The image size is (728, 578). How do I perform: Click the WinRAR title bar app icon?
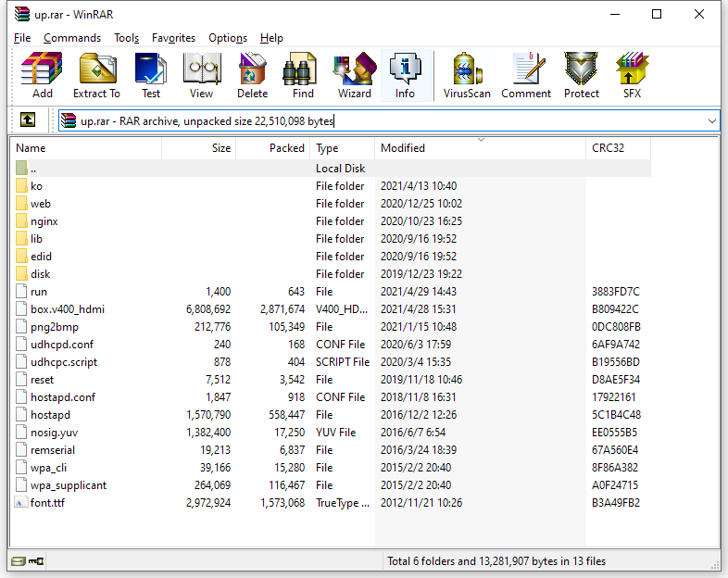[22, 14]
